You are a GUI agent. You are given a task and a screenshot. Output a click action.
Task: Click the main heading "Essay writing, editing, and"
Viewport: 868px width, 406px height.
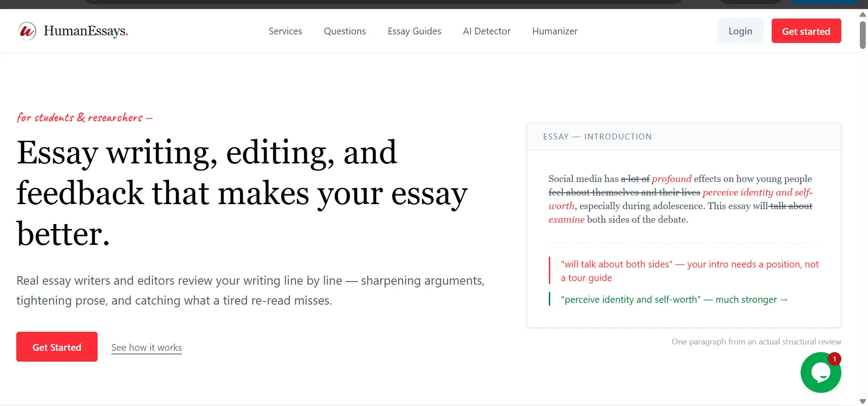(x=207, y=153)
